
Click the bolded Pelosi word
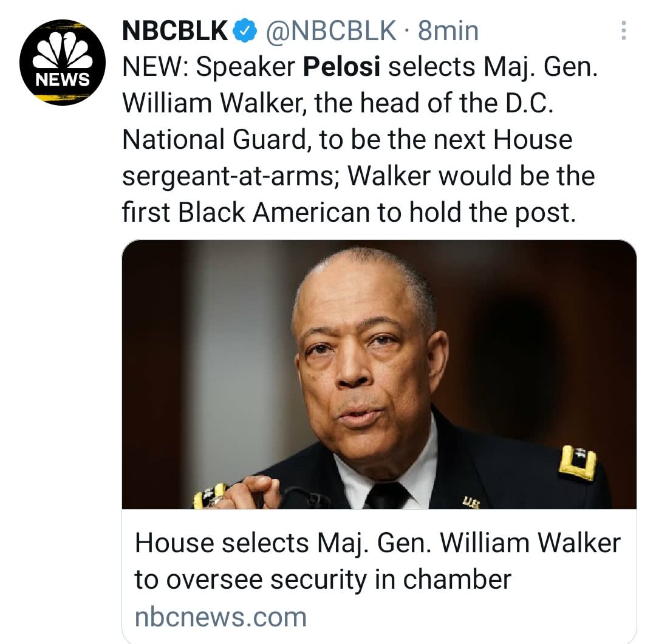(x=341, y=67)
